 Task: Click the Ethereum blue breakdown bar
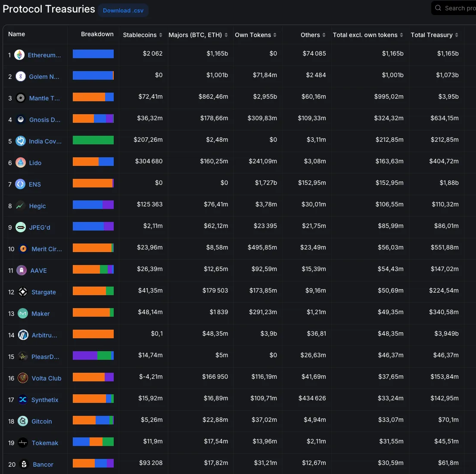(93, 54)
